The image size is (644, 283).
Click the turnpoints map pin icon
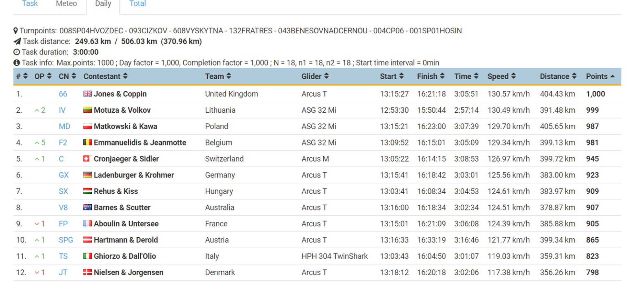pos(16,31)
